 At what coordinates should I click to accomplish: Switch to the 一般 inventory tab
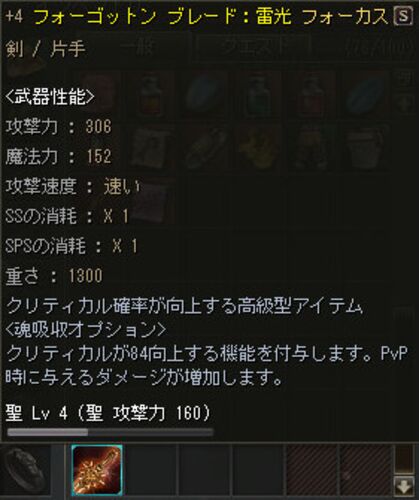pyautogui.click(x=139, y=49)
